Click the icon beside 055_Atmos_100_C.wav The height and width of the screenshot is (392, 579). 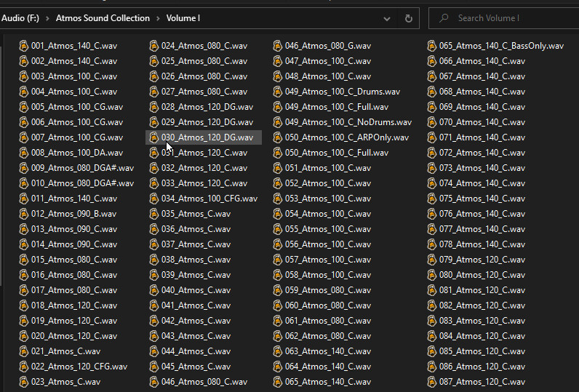(x=278, y=229)
